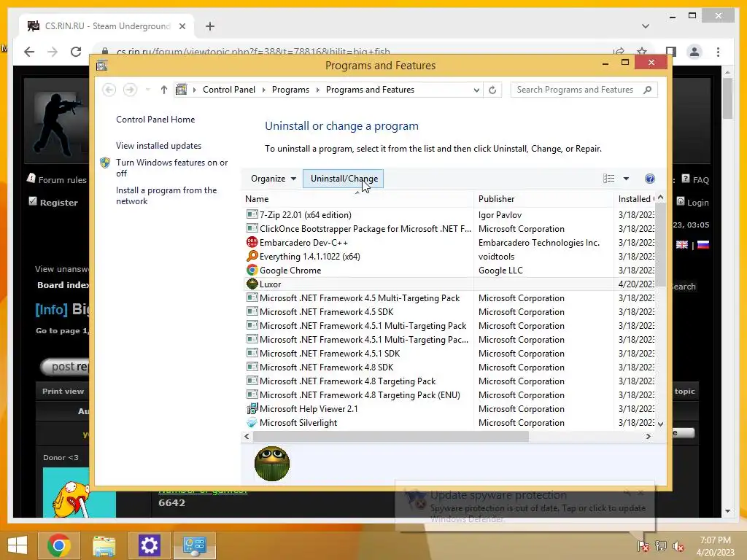Open the PC Settings gear in taskbar
Image resolution: width=747 pixels, height=560 pixels.
149,545
